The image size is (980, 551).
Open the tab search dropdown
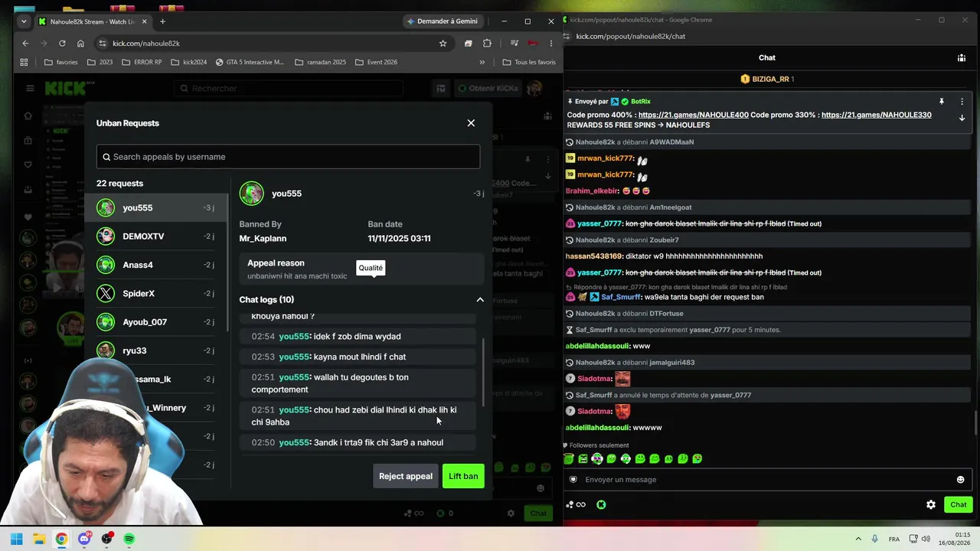pos(24,21)
